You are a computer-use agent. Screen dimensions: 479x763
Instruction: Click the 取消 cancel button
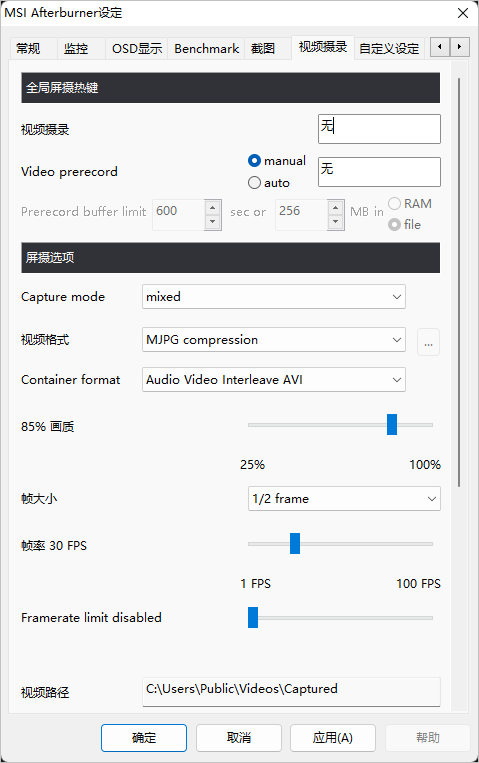point(239,738)
